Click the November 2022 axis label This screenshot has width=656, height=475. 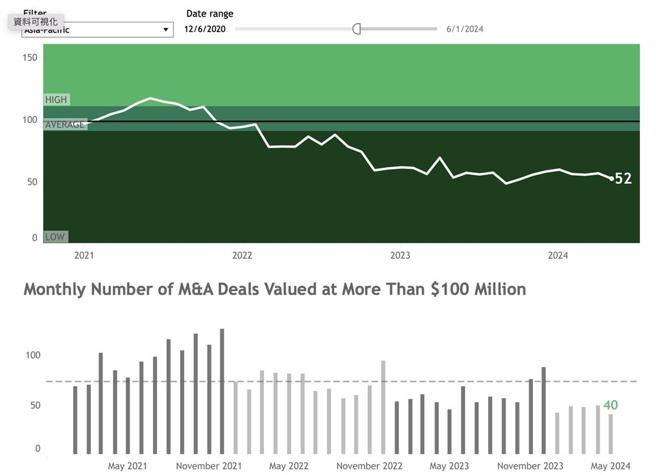point(369,466)
